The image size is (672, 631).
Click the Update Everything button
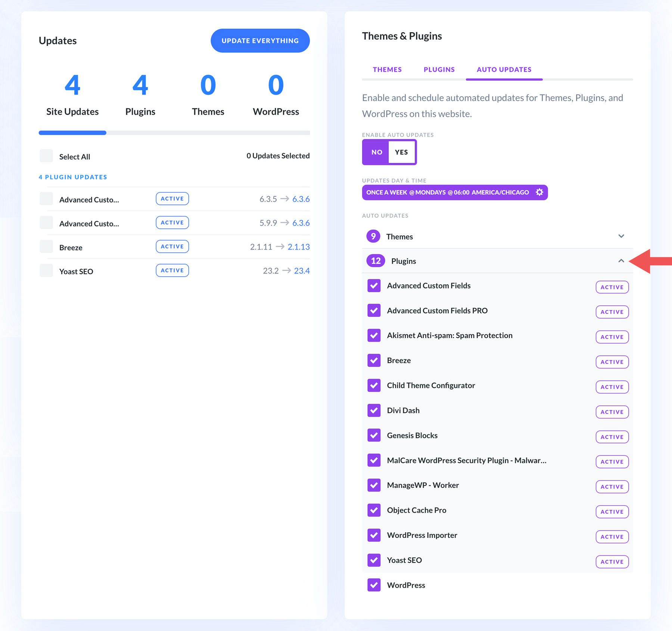tap(260, 40)
